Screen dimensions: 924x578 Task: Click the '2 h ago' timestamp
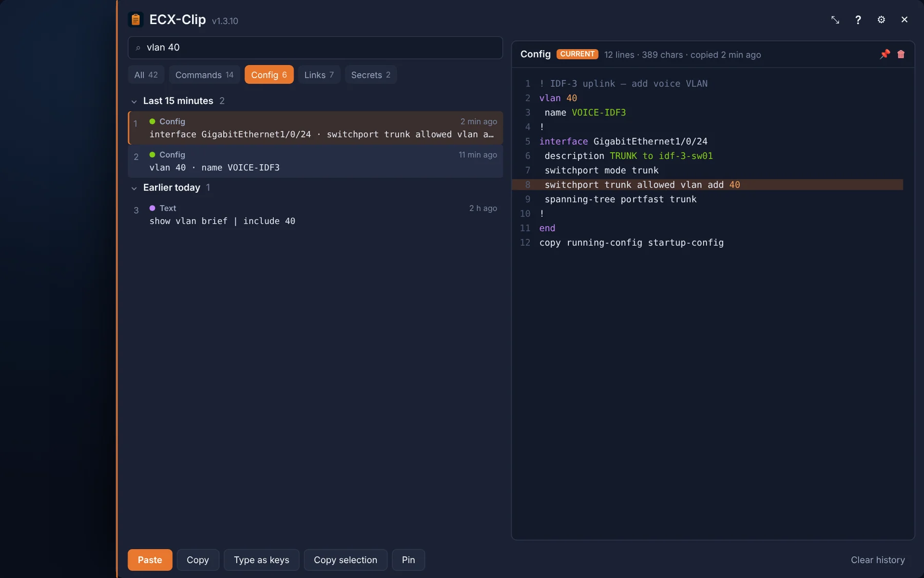tap(483, 208)
